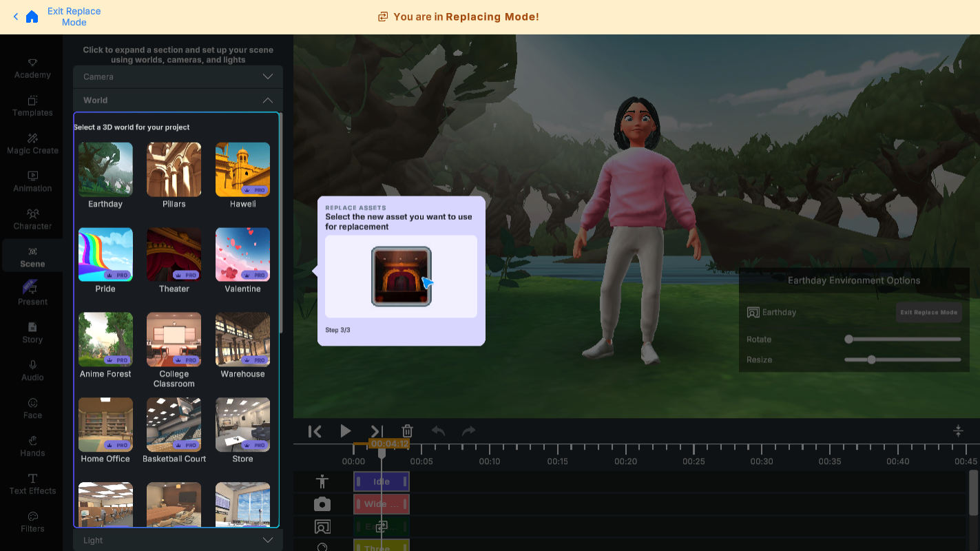Switch to the Scene tab in sidebar
This screenshot has height=551, width=980.
click(32, 256)
